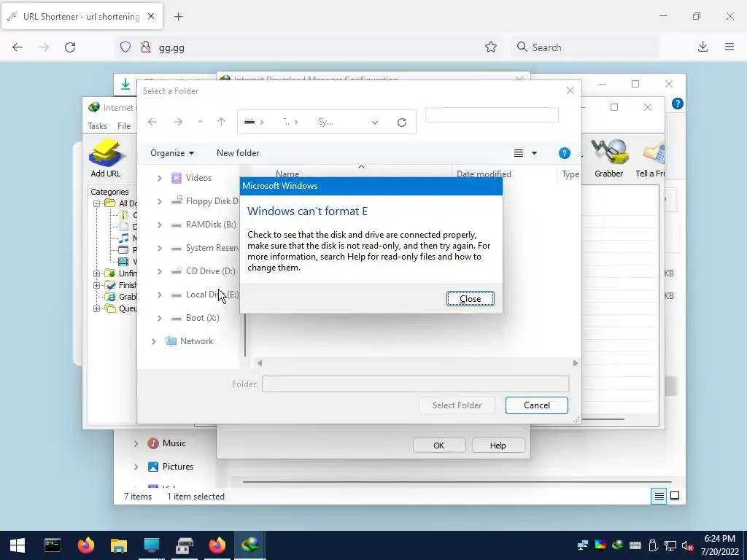Open Help icon in Select a Folder dialog
747x560 pixels.
click(x=564, y=153)
